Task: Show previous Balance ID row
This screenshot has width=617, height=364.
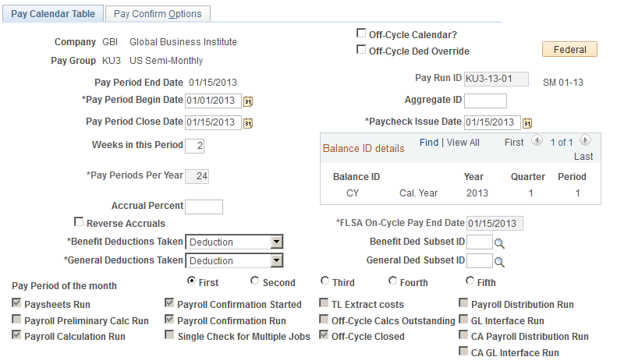Action: (x=537, y=140)
